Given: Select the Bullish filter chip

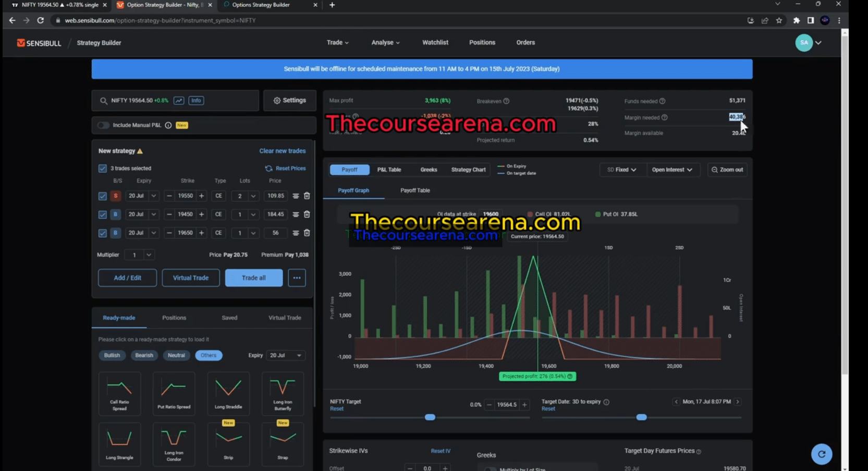Looking at the screenshot, I should tap(112, 356).
